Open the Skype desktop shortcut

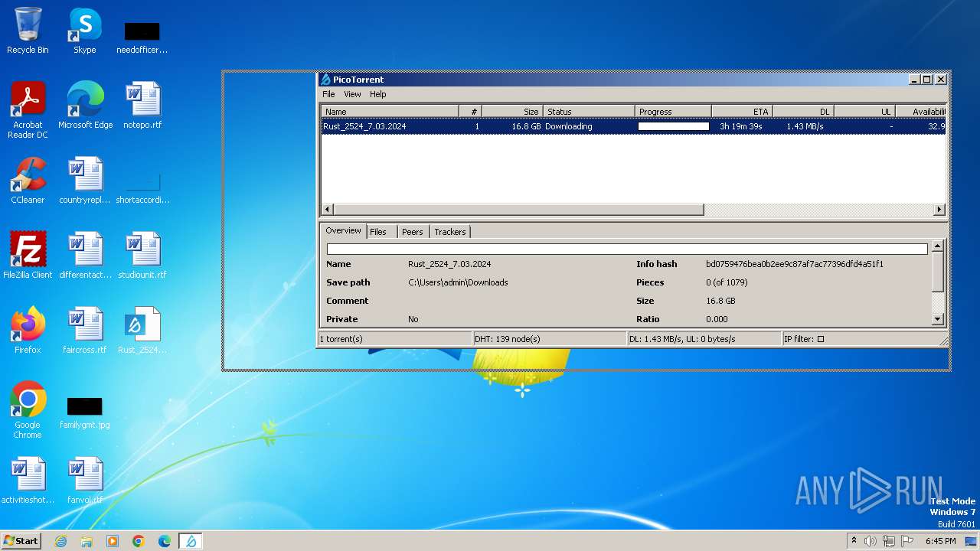(84, 31)
